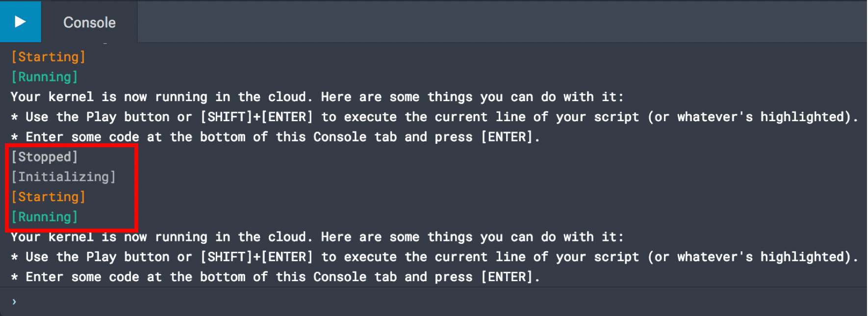
Task: Click the gray [Stopped] status line
Action: pos(44,157)
